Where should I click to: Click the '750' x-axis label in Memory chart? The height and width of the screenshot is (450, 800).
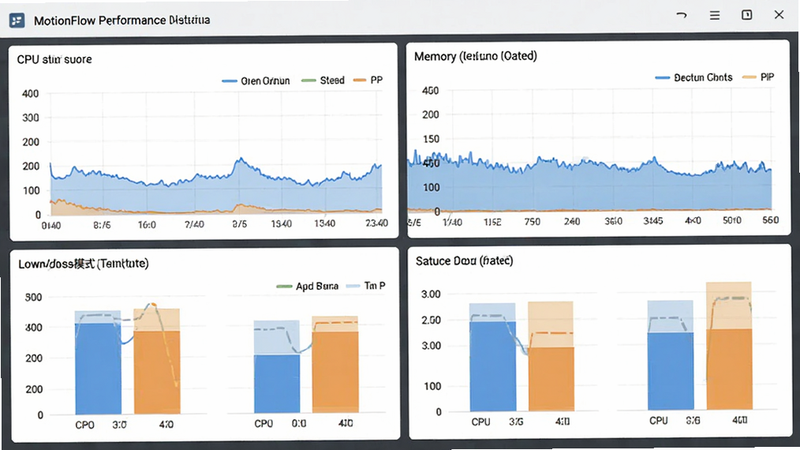click(x=532, y=222)
